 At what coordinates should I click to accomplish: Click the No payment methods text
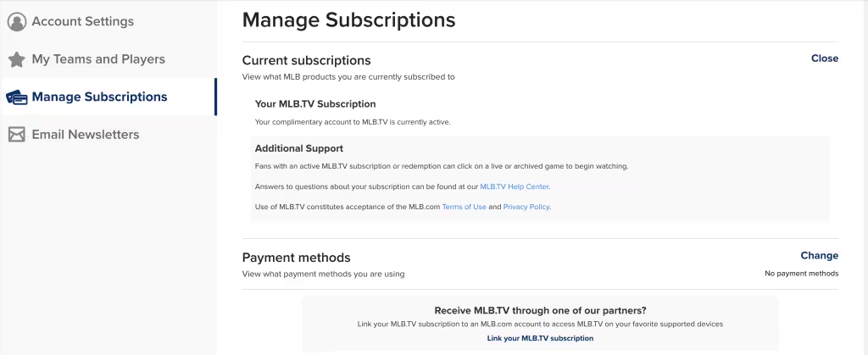[801, 274]
